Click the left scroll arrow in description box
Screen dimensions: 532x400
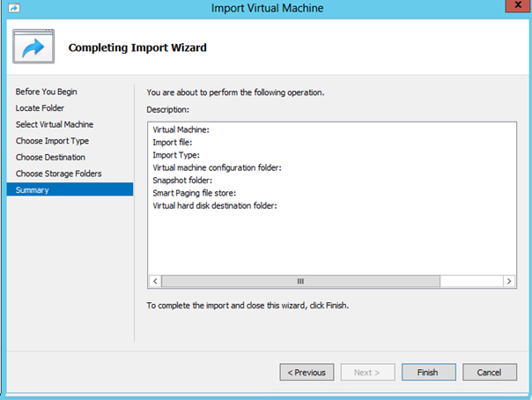155,281
